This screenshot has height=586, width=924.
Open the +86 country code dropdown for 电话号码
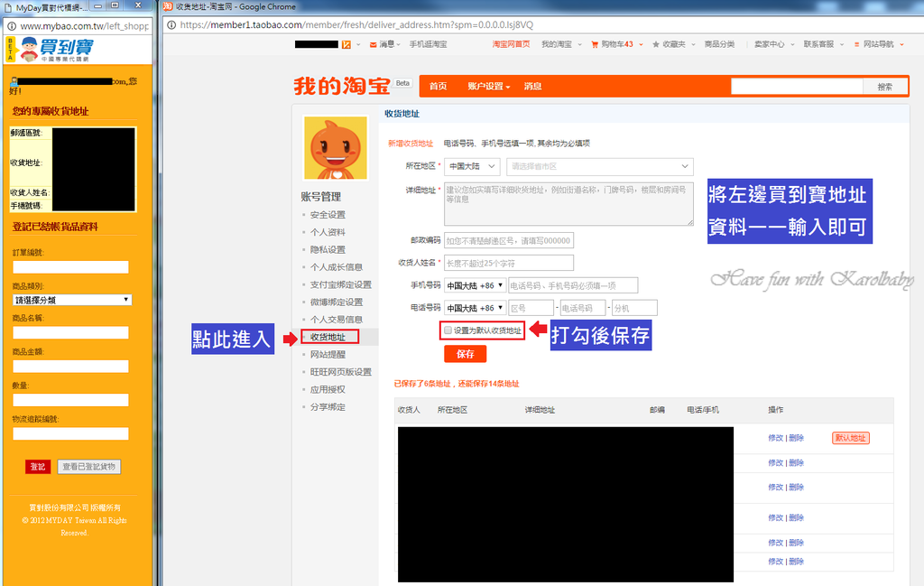(475, 308)
